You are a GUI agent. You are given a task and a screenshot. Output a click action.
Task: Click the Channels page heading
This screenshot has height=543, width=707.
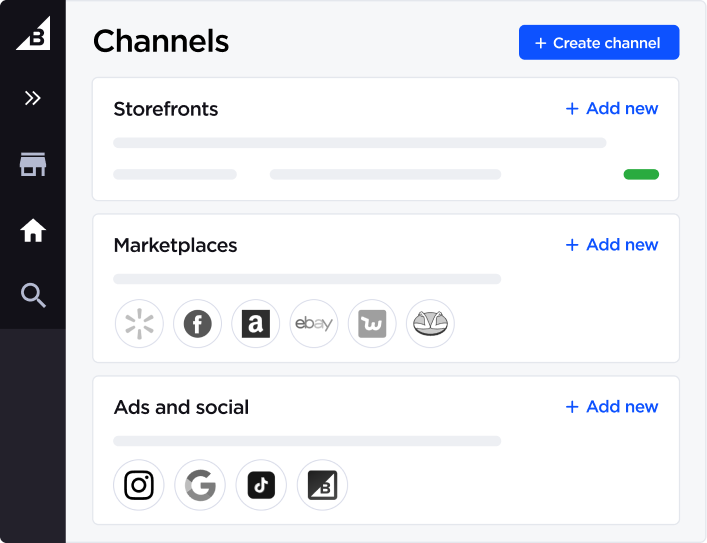point(161,41)
